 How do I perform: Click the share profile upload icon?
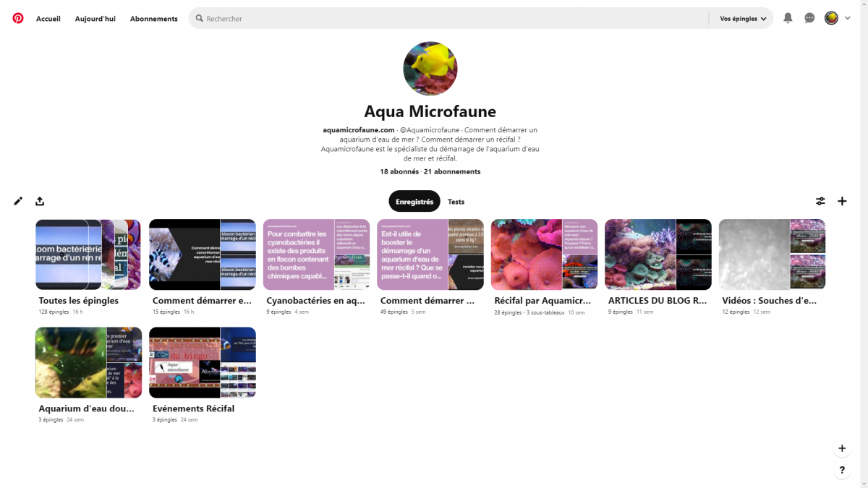[40, 201]
